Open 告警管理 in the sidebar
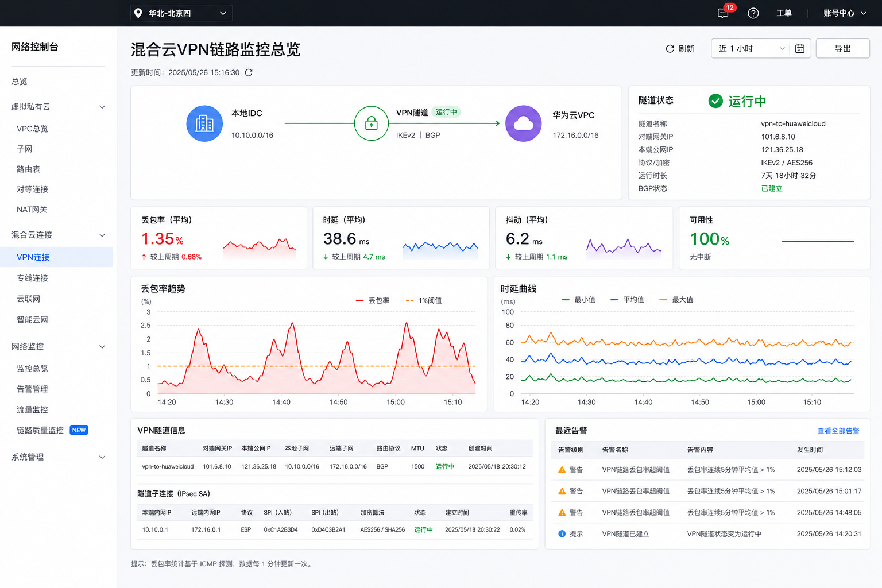 32,389
